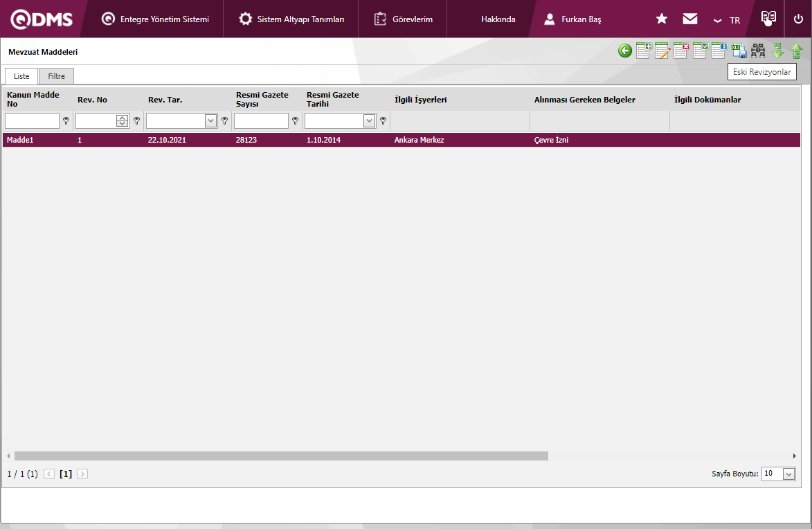Click the green back arrow icon
Image resolution: width=812 pixels, height=529 pixels.
625,51
